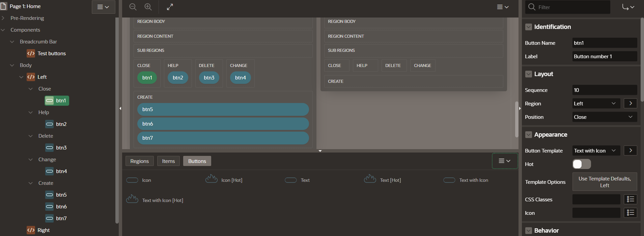The height and width of the screenshot is (236, 644).
Task: Select the btn4 icon in tree
Action: pos(50,171)
